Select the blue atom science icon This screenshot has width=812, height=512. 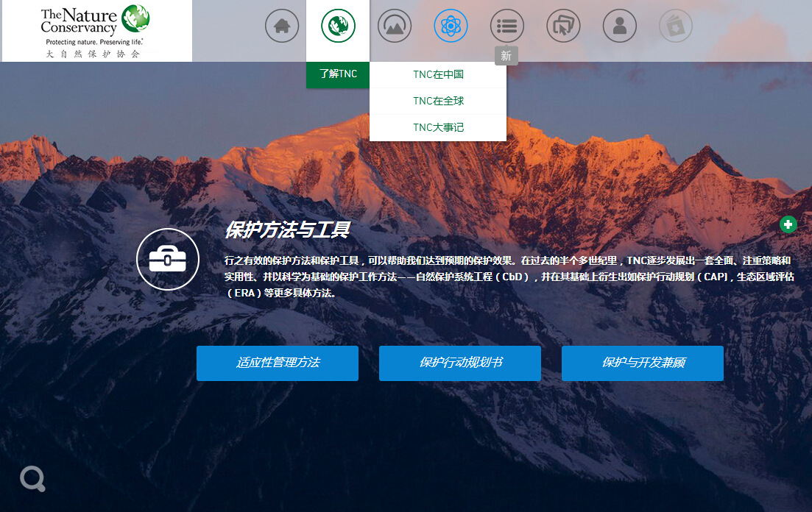point(451,26)
